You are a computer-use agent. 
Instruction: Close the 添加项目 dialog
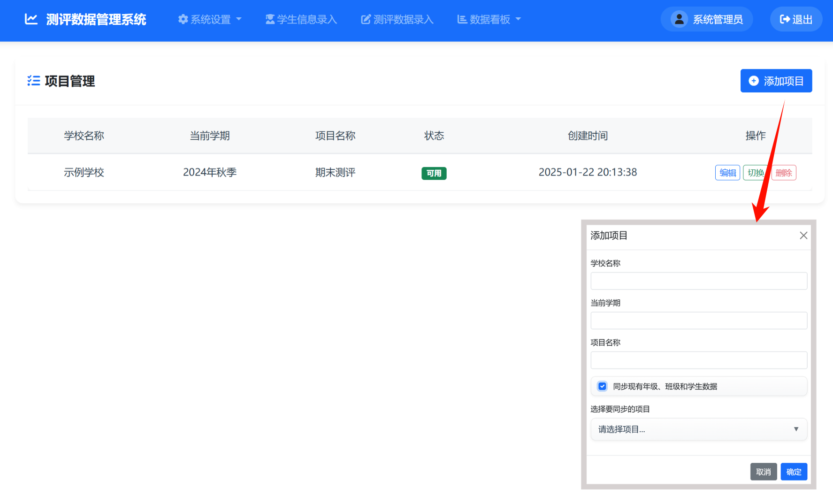[803, 235]
